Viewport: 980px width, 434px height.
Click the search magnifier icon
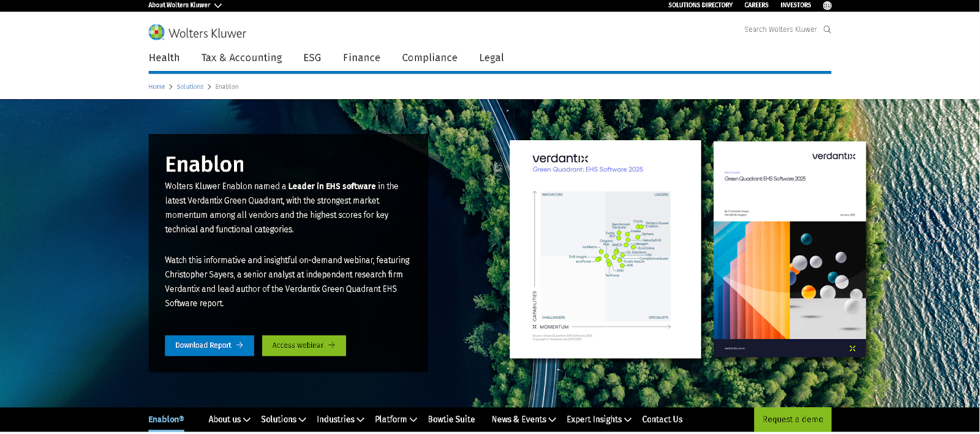[x=827, y=29]
